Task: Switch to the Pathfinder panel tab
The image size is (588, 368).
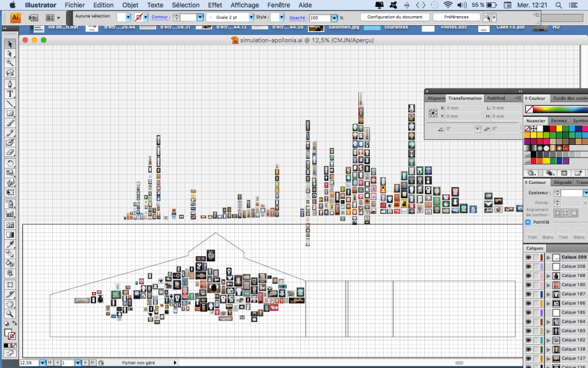Action: [x=496, y=98]
